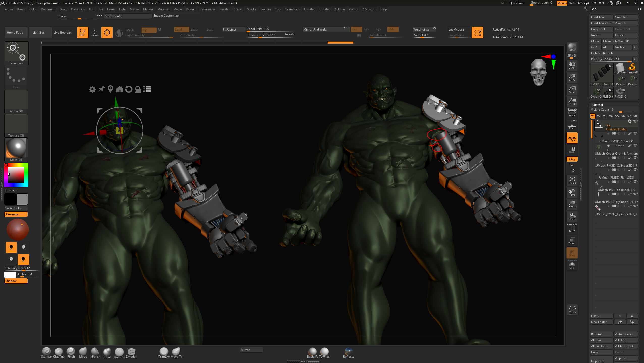This screenshot has width=644, height=363.
Task: Click the Frame view icon
Action: point(572,180)
